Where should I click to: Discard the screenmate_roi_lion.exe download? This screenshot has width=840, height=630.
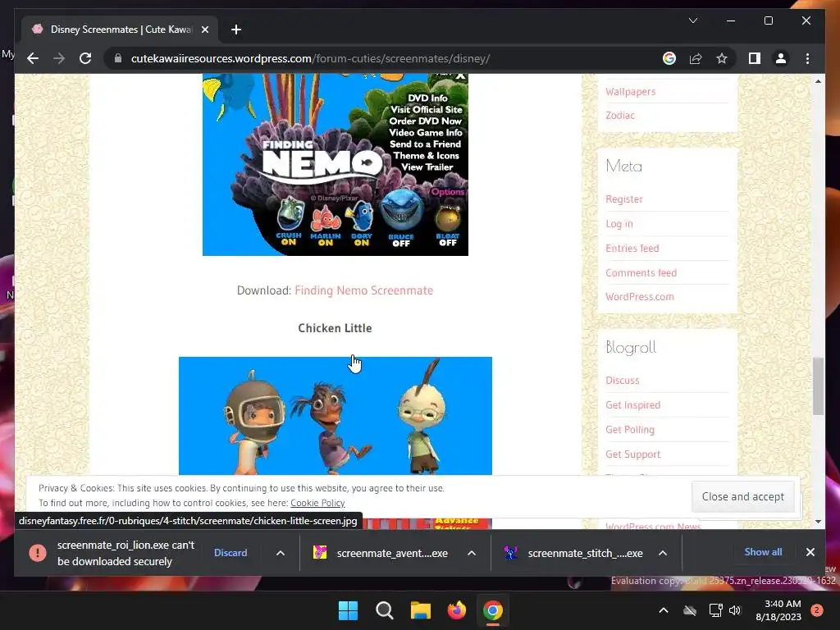[231, 553]
